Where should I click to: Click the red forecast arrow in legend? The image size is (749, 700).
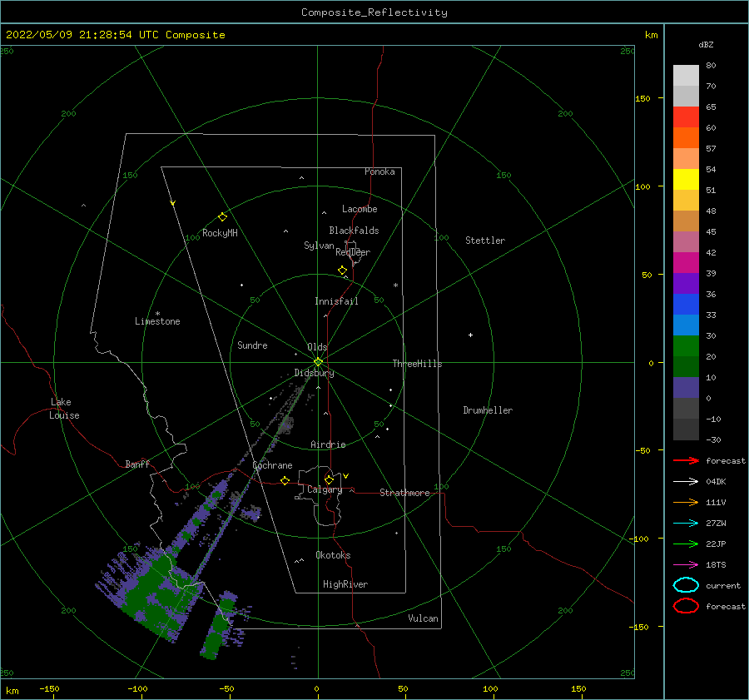click(x=687, y=460)
